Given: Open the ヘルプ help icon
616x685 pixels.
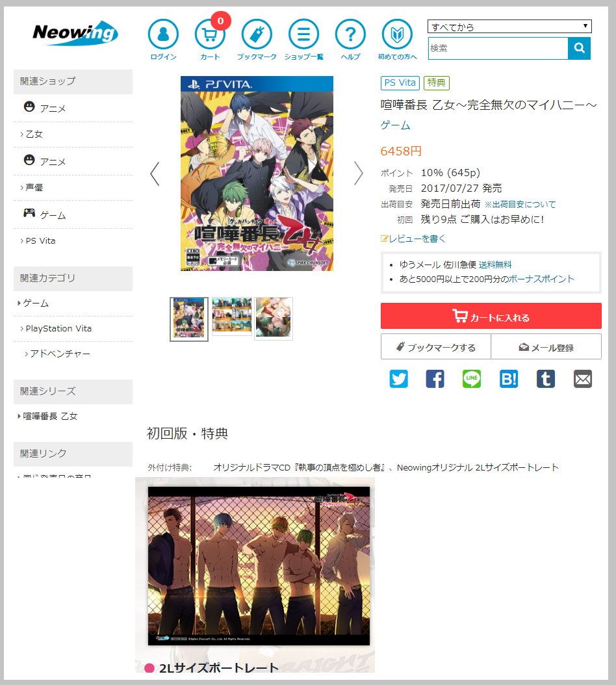Looking at the screenshot, I should coord(350,40).
